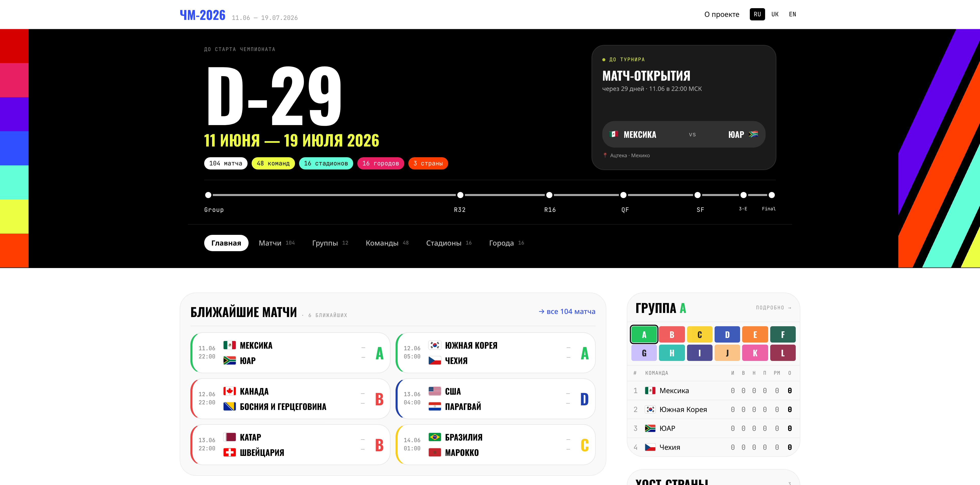The height and width of the screenshot is (485, 980).
Task: Click South Korea flag in ЮЖНАЯ КОРЕЯ match card
Action: (x=434, y=345)
